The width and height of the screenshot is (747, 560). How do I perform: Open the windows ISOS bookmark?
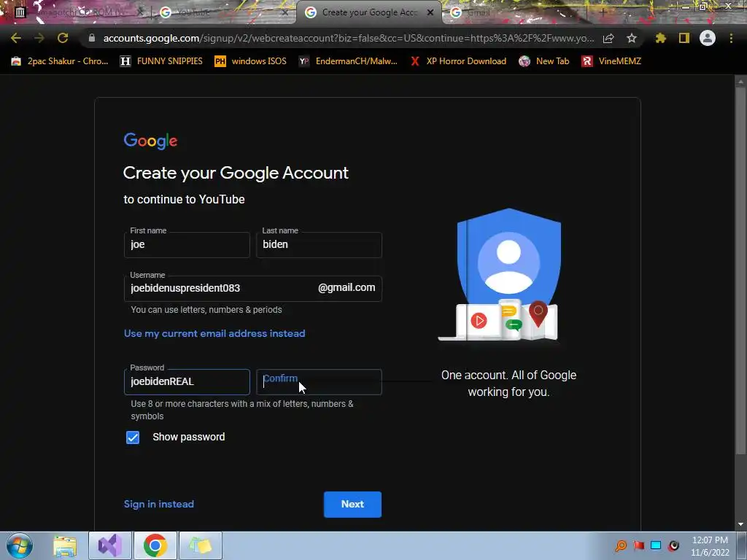click(x=251, y=61)
